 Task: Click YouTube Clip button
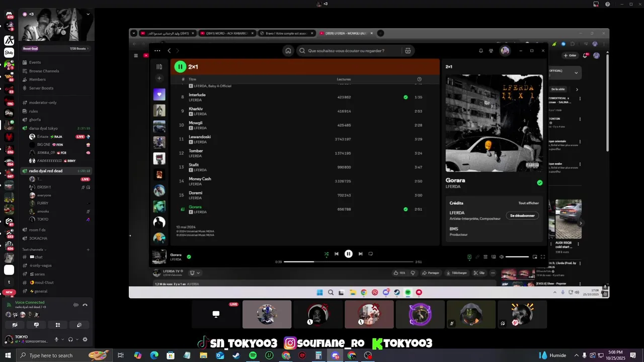click(479, 273)
